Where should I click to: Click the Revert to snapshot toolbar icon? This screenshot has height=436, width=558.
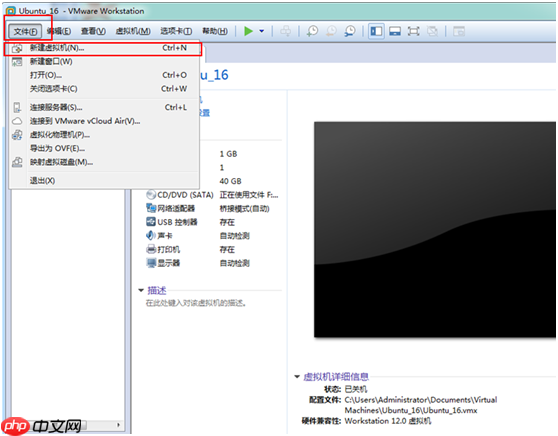[x=331, y=31]
